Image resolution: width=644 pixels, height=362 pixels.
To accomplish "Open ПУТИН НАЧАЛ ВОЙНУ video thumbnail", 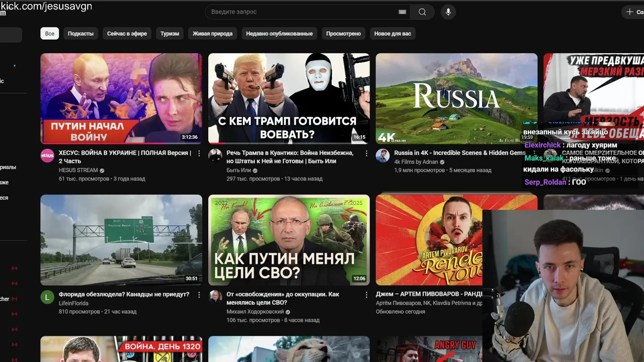I will [121, 99].
